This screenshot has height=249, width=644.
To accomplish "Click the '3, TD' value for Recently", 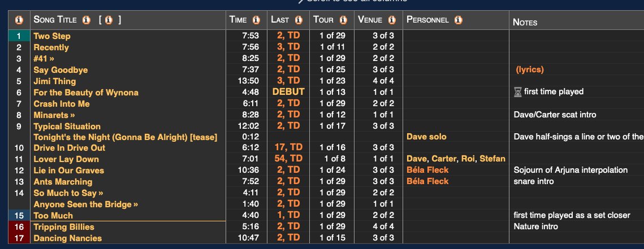I will (x=288, y=47).
